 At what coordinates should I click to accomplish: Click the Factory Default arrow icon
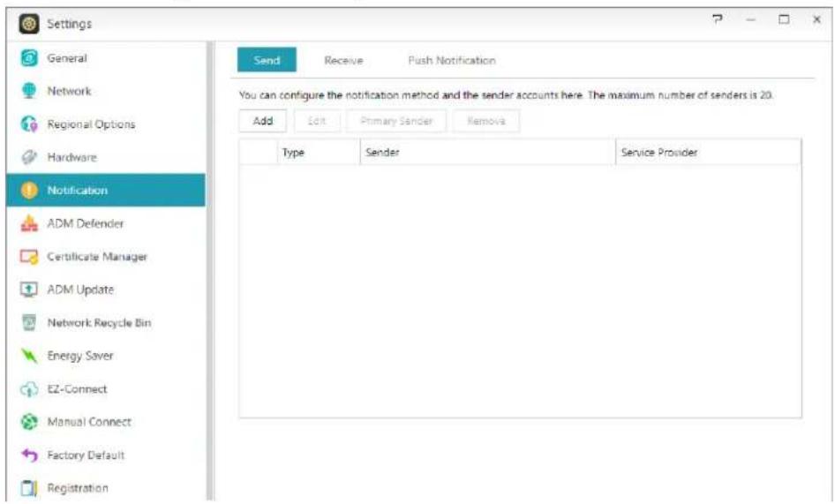coord(29,455)
